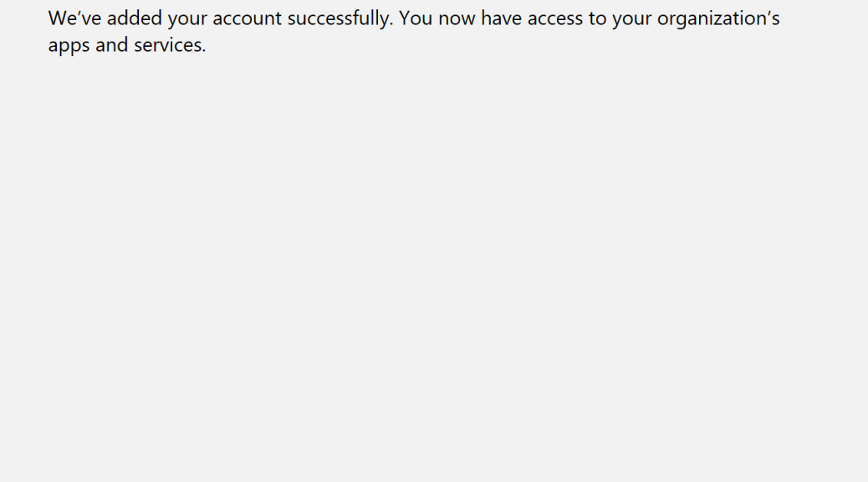
Task: Click the period after "services"
Action: tap(204, 51)
